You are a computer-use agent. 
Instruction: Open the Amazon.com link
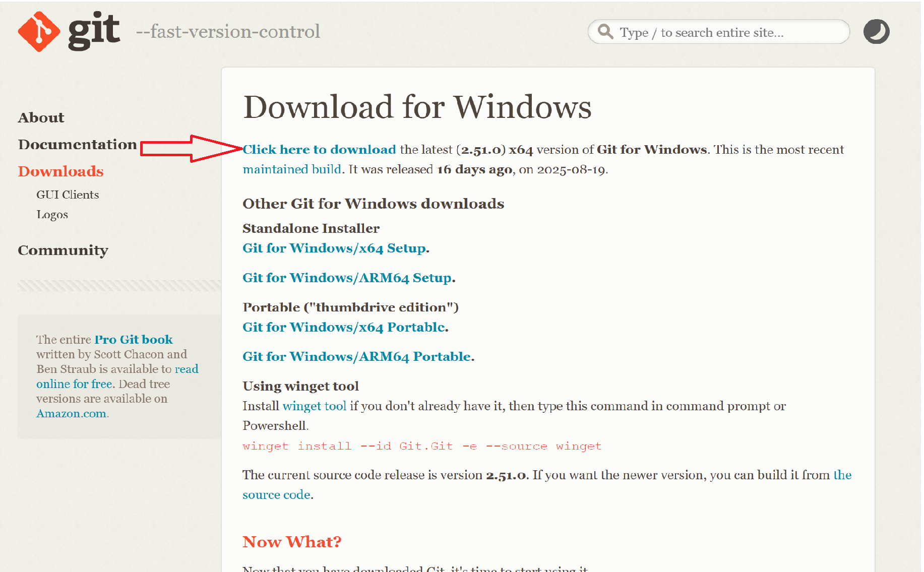(x=71, y=414)
